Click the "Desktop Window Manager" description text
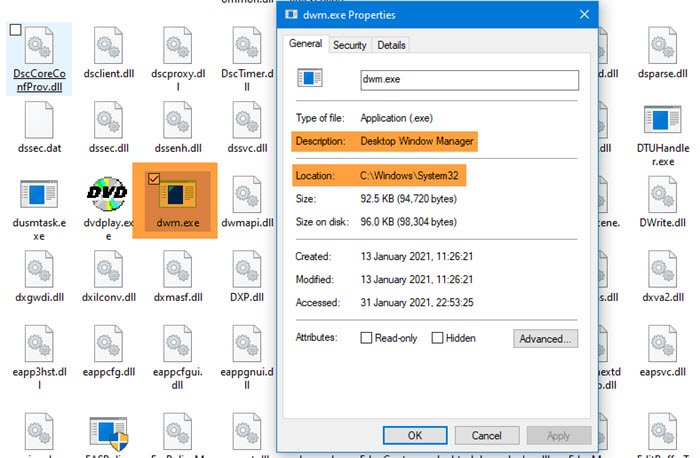The width and height of the screenshot is (700, 458). point(417,141)
